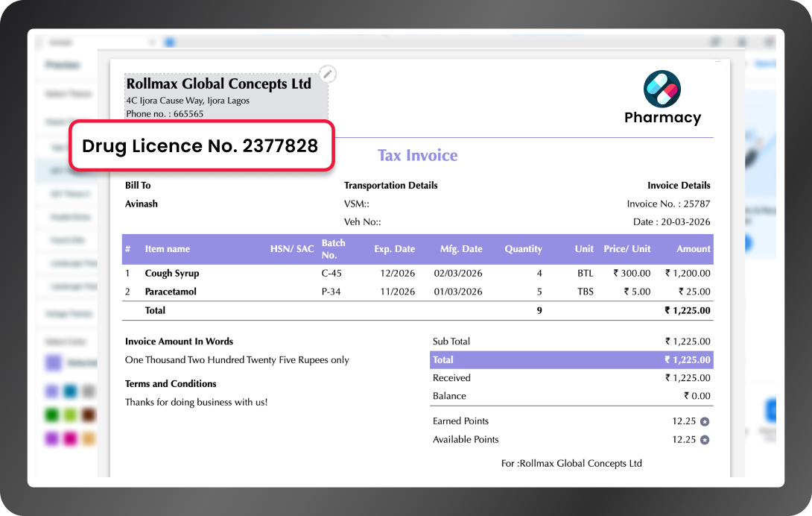Open the pencil edit icon for company details
The height and width of the screenshot is (516, 812).
click(328, 74)
